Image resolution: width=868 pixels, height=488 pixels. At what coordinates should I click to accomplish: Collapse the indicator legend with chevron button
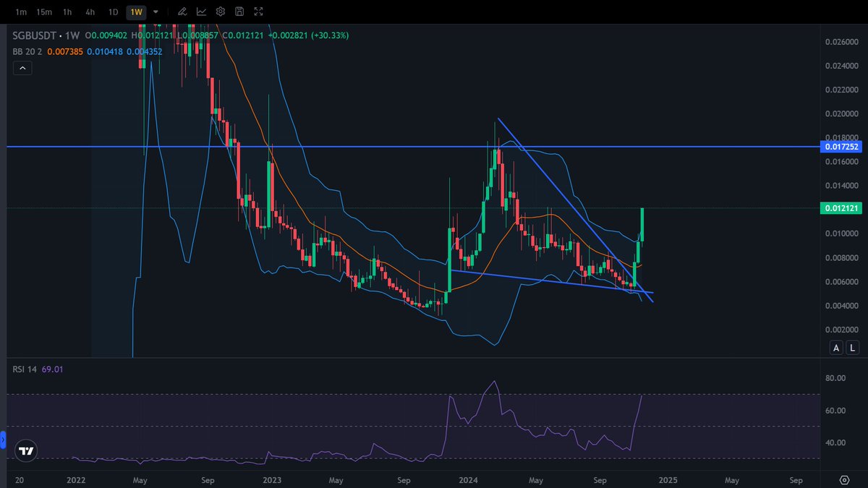[x=22, y=68]
